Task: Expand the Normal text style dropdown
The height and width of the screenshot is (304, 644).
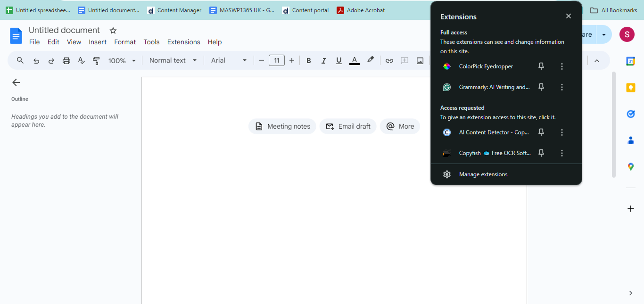Action: 173,60
